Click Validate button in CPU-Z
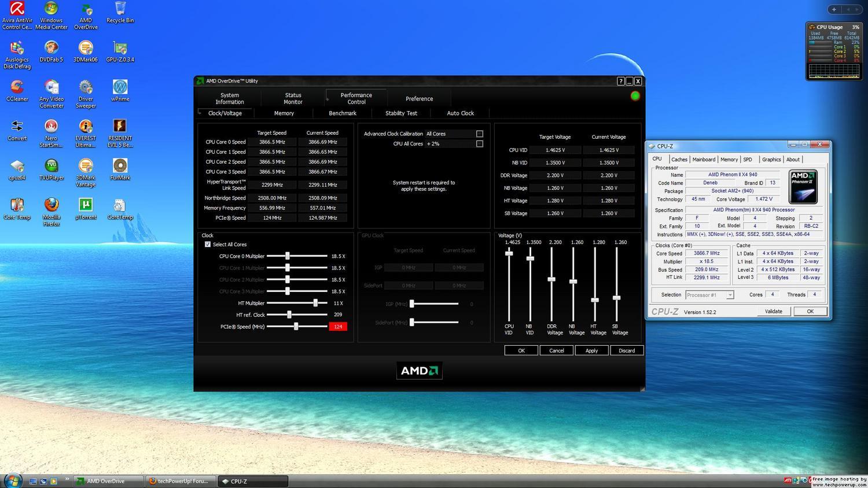This screenshot has width=868, height=488. tap(774, 311)
